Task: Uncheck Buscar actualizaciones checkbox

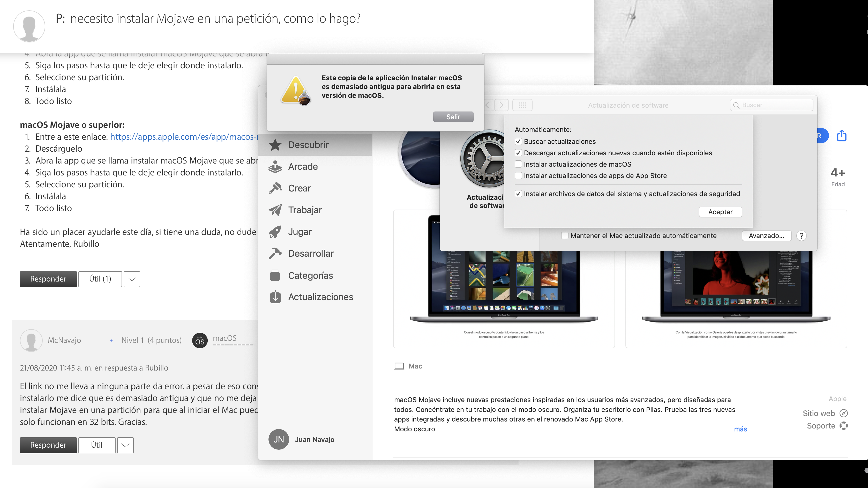Action: 518,142
